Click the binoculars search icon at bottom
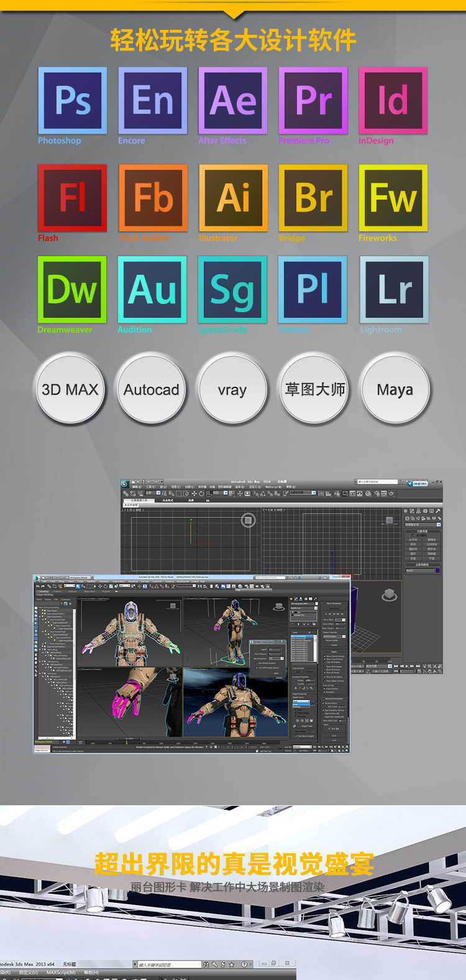 pyautogui.click(x=206, y=964)
